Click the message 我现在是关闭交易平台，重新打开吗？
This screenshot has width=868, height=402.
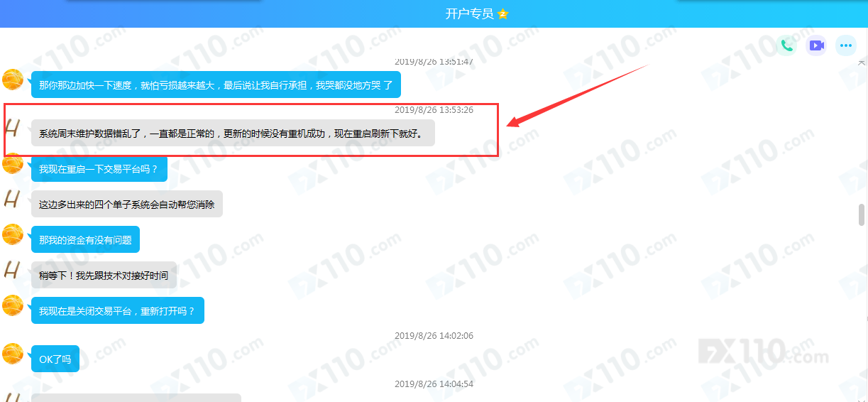[117, 311]
